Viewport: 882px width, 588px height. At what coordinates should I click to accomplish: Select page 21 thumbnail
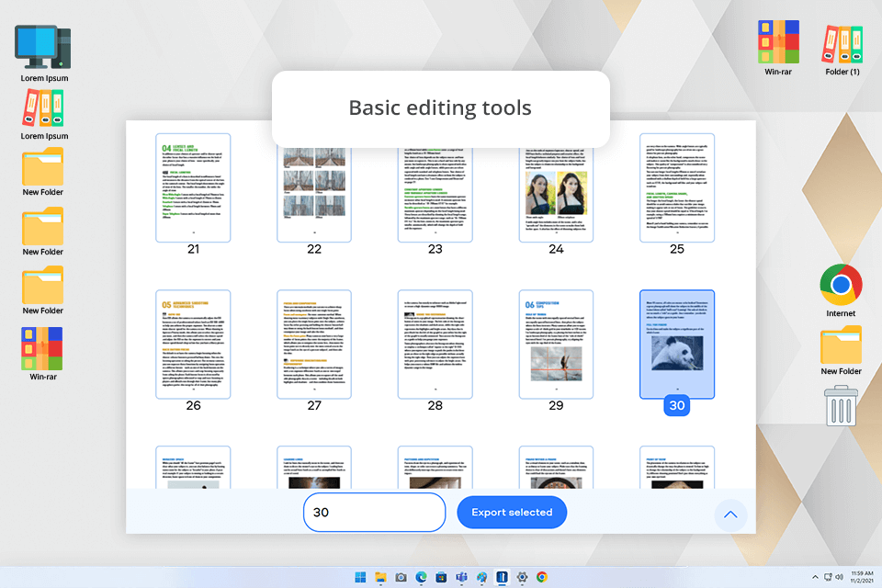tap(193, 188)
